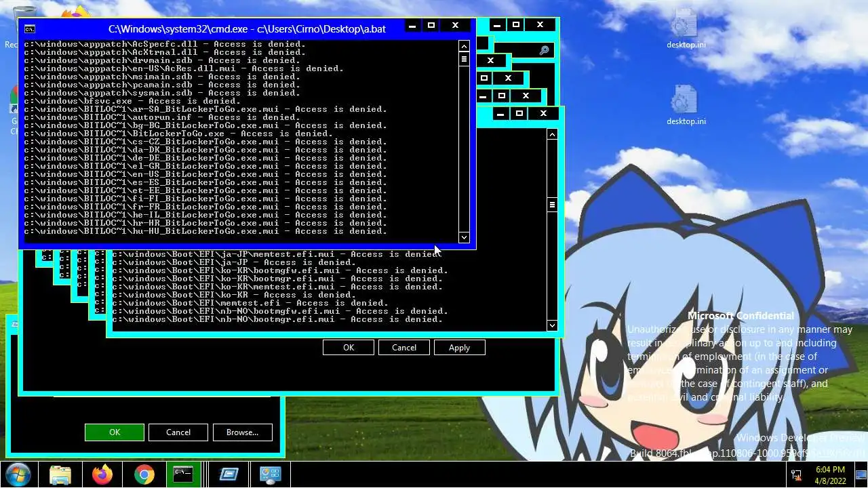
Task: Close the a.bat cmd window
Action: pos(455,26)
